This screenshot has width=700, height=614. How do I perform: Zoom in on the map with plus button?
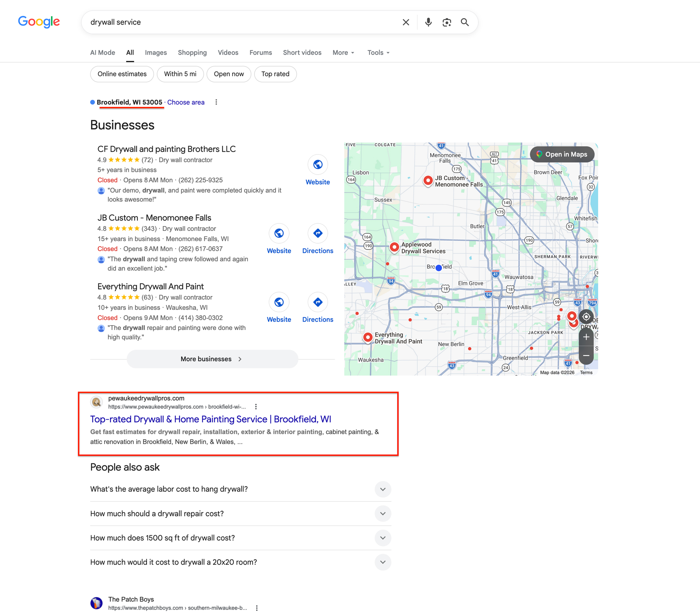point(586,337)
